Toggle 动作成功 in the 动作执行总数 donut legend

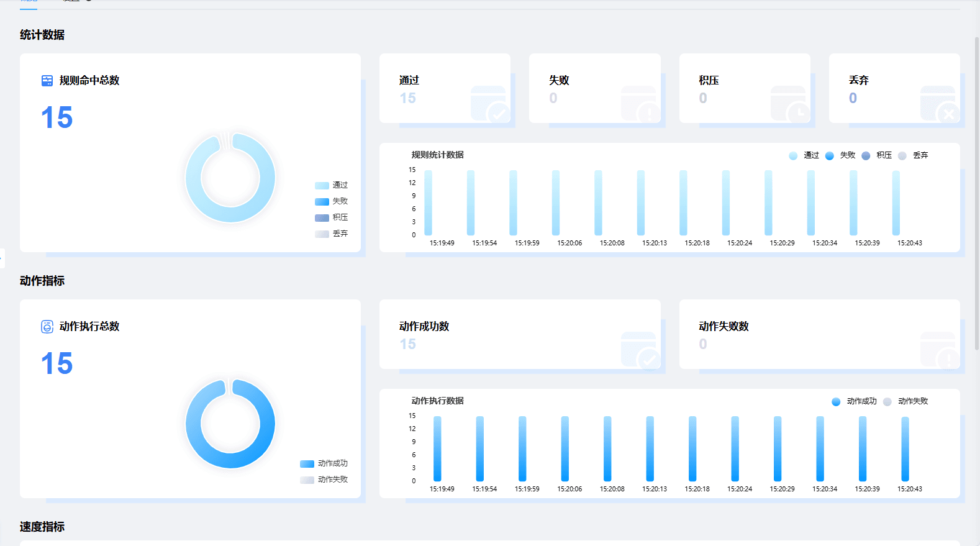point(324,463)
